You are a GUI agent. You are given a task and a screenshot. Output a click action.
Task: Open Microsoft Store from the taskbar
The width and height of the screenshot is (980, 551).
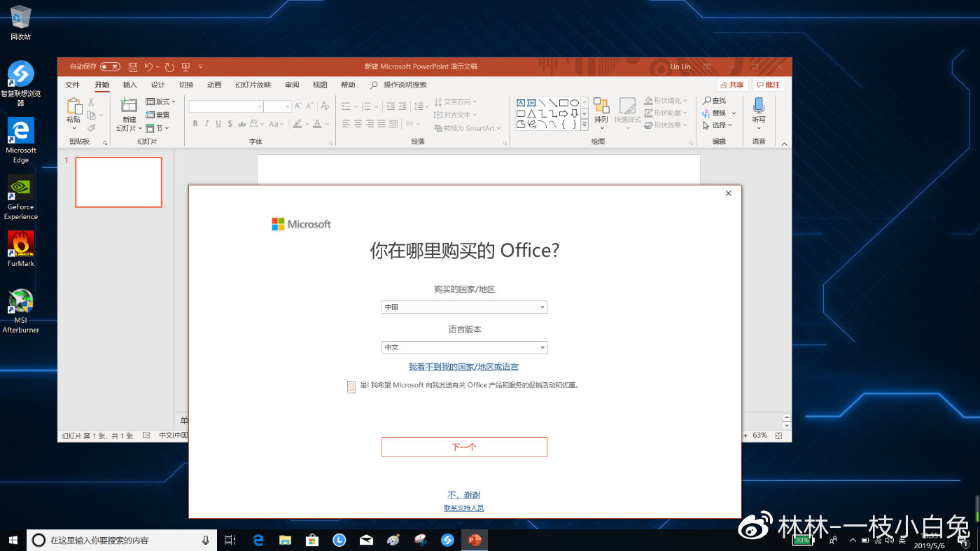(x=312, y=540)
